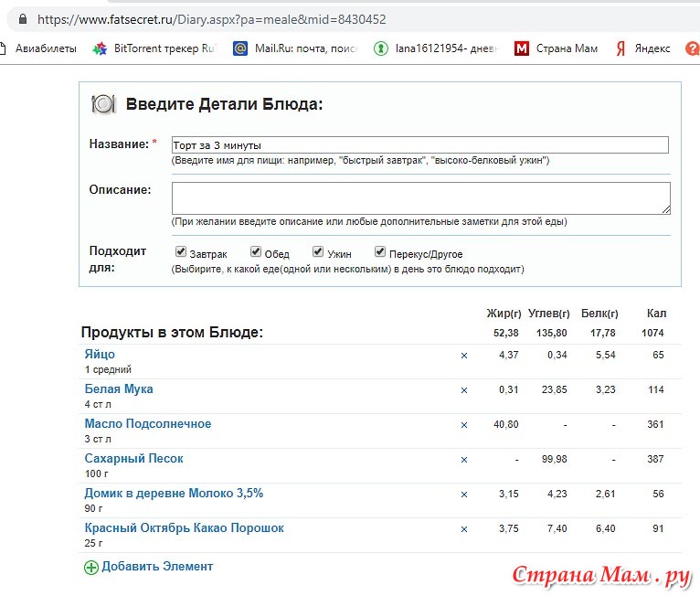The height and width of the screenshot is (596, 700).
Task: Uncheck the Завтрак checkbox
Action: click(x=181, y=251)
